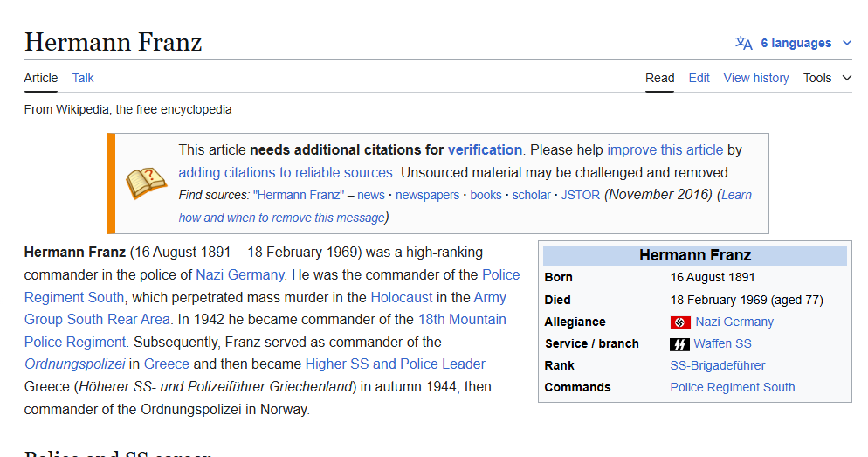Viewport: 868px width, 457px height.
Task: Open adding citations to reliable sources link
Action: coord(286,173)
